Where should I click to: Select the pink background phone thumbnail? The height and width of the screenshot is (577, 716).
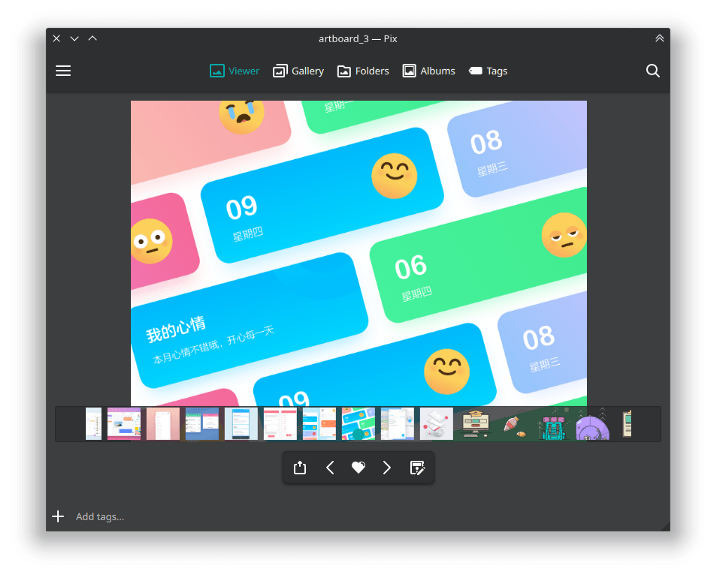(163, 424)
